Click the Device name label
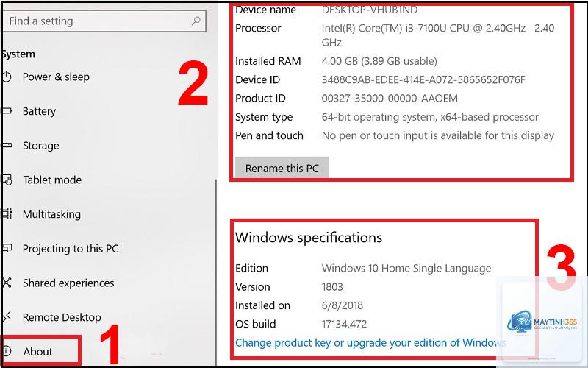The height and width of the screenshot is (368, 588). (265, 10)
